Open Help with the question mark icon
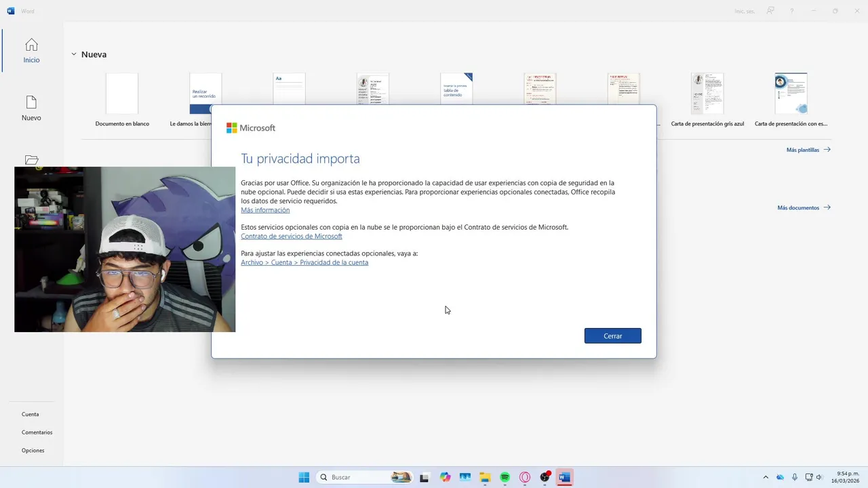Screen dimensions: 868x488 791,11
